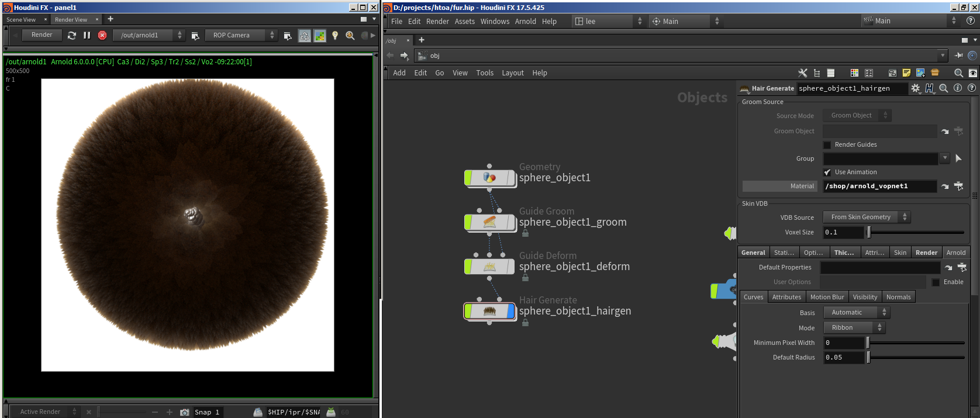Open the ROP Camera dropdown

pos(240,35)
